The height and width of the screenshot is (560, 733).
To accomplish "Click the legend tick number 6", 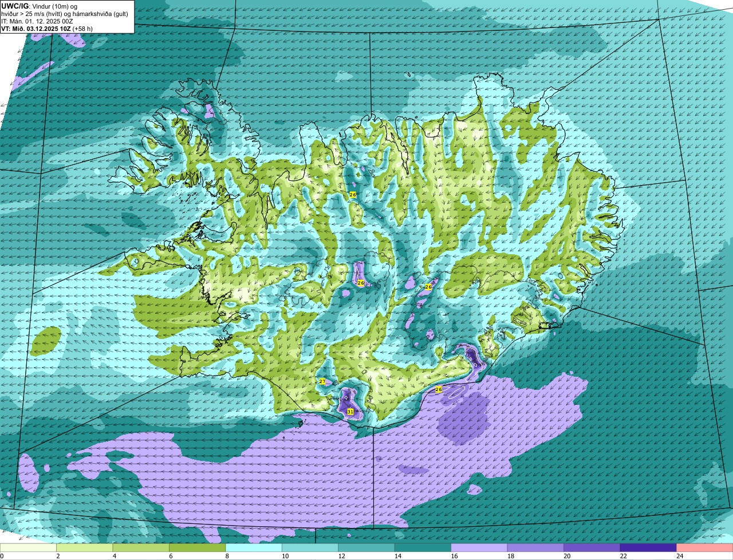I will [171, 556].
